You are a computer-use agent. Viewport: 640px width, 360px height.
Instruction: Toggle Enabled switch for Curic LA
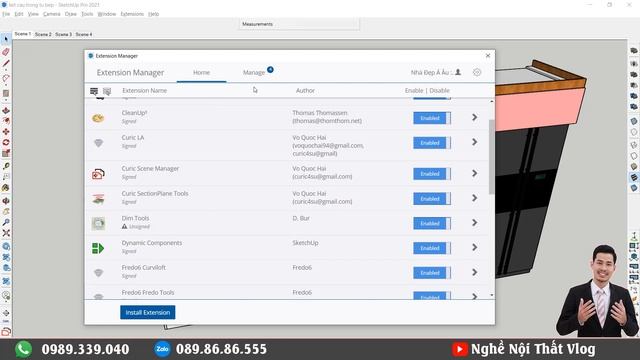click(x=432, y=143)
